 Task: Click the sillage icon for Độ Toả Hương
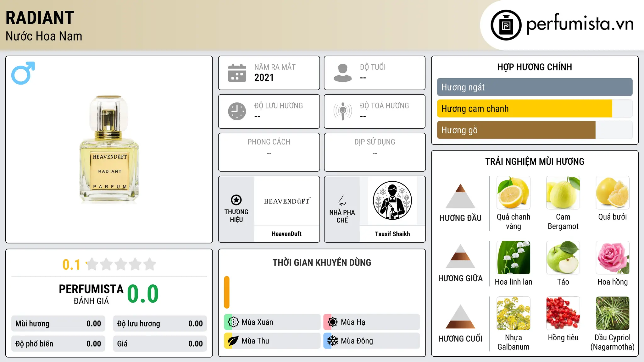tap(342, 111)
